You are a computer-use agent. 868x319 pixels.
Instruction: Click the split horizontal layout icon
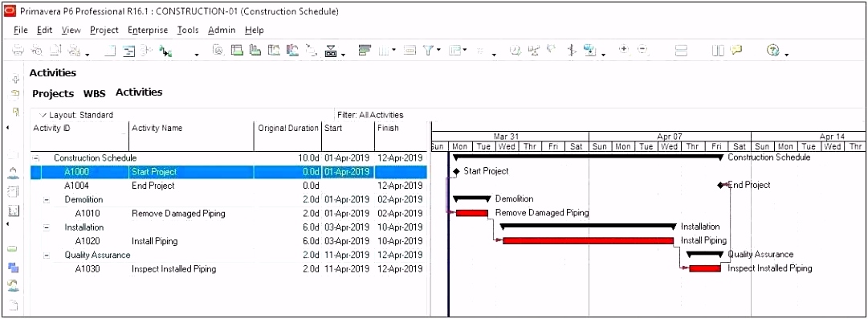click(x=681, y=51)
